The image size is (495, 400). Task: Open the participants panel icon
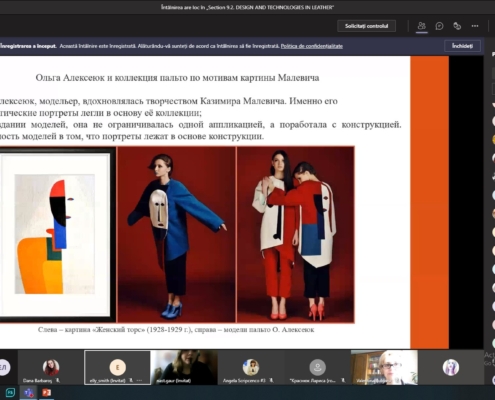click(x=422, y=26)
